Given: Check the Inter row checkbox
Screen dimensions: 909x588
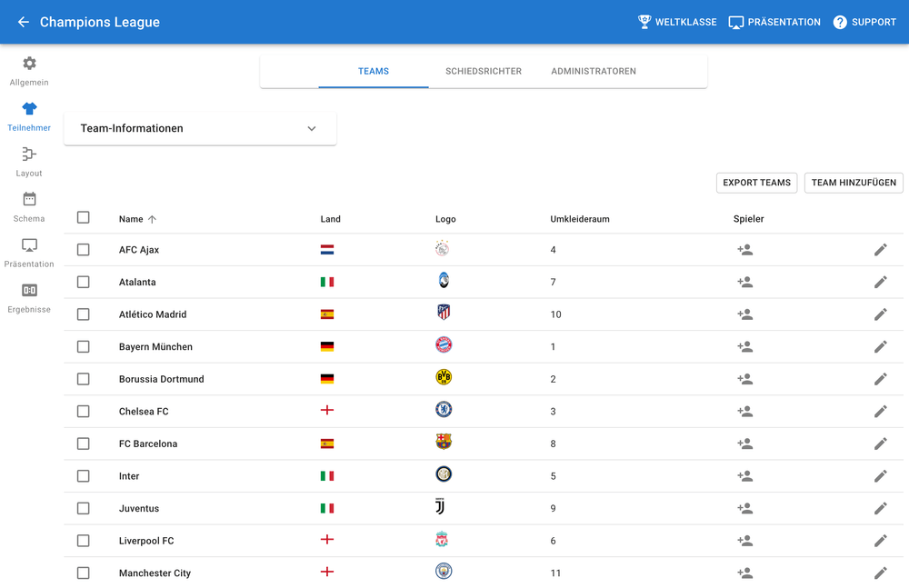Looking at the screenshot, I should [84, 476].
